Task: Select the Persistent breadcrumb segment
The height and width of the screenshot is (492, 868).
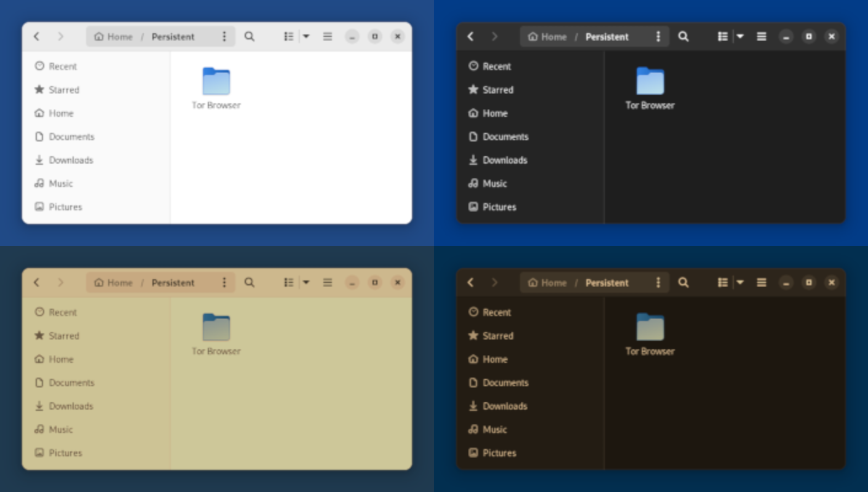Action: pos(173,36)
